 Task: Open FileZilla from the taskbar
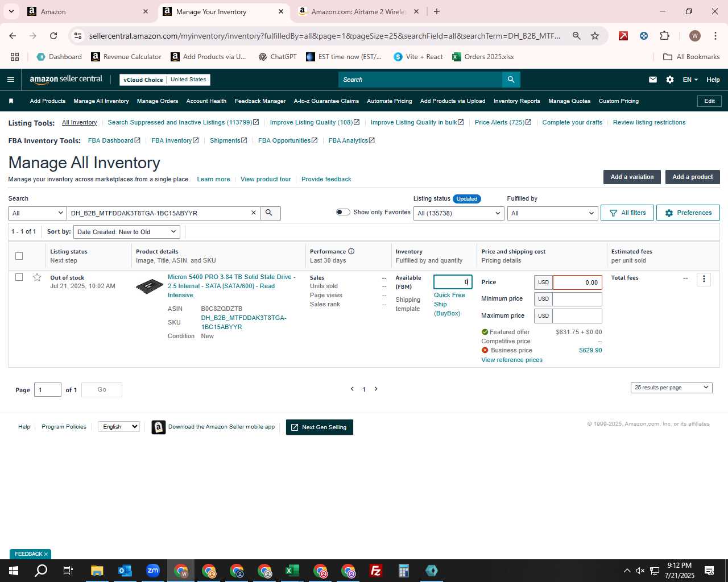pyautogui.click(x=375, y=571)
